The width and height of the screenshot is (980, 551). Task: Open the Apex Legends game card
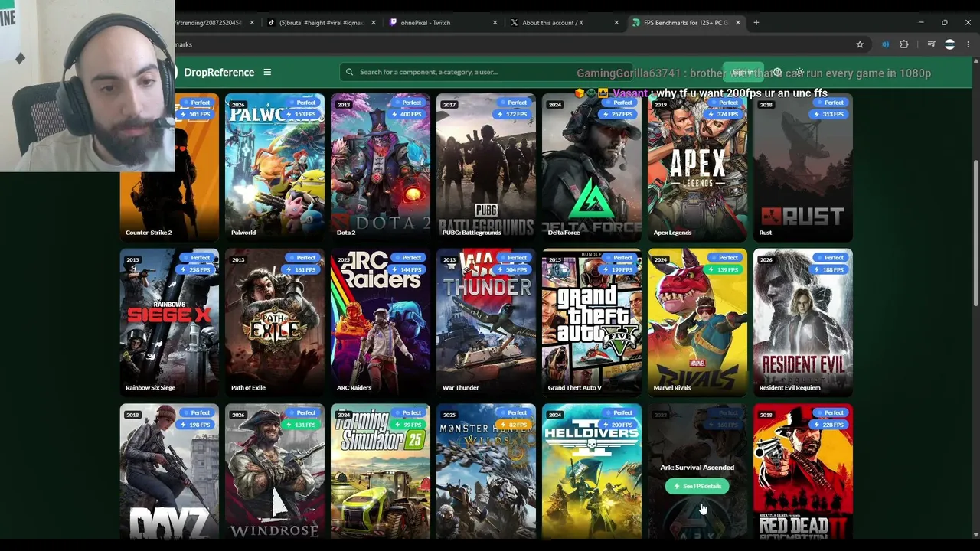coord(697,168)
